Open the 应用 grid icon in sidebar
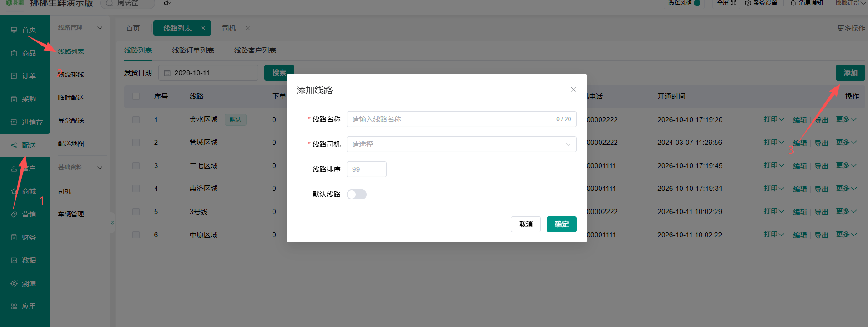This screenshot has height=327, width=868. point(14,306)
